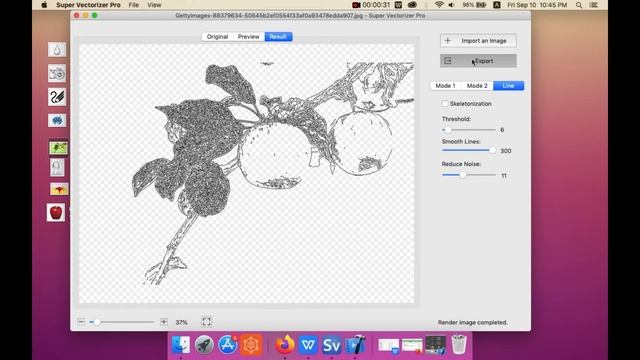Open Spotlight search icon
The height and width of the screenshot is (360, 640).
pyautogui.click(x=579, y=5)
